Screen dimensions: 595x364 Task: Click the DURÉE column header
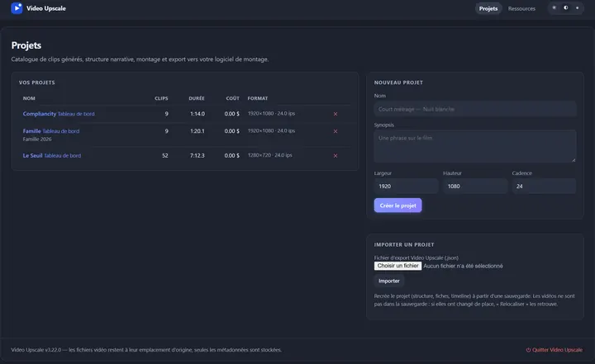197,98
